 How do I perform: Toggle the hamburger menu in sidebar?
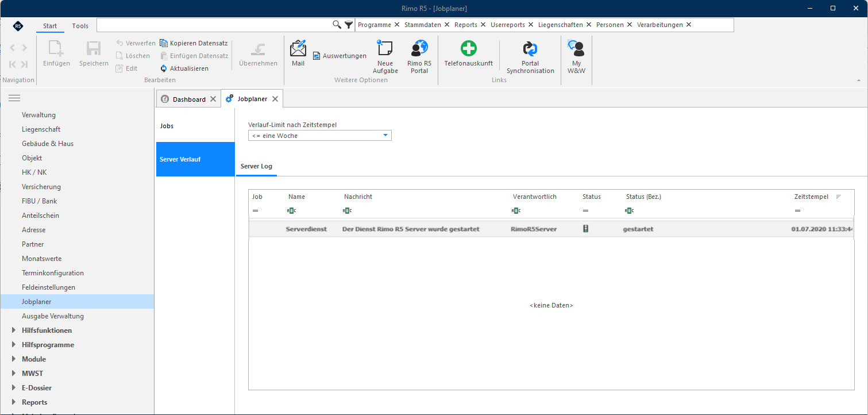point(14,98)
